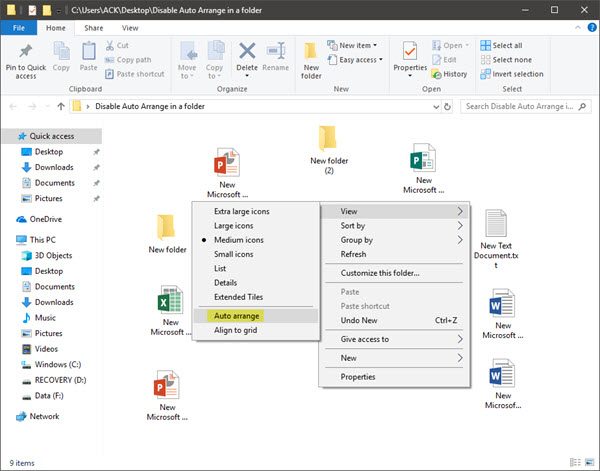Select Large icons view
Viewport: 600px width, 471px height.
click(256, 226)
